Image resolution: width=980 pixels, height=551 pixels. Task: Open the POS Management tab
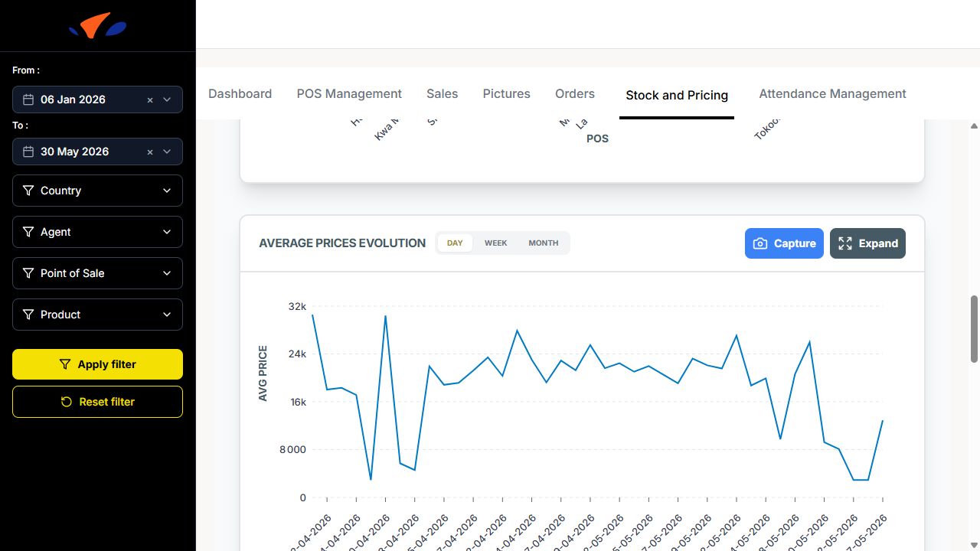(349, 93)
